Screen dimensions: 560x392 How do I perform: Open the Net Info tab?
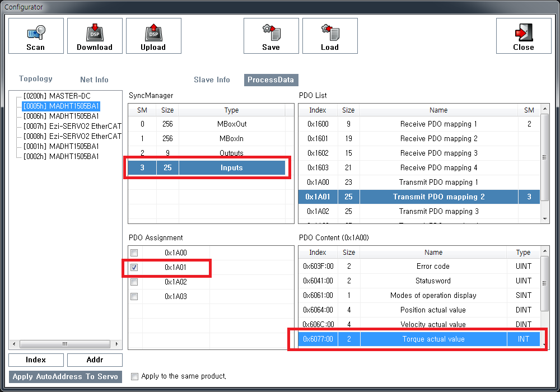click(94, 80)
